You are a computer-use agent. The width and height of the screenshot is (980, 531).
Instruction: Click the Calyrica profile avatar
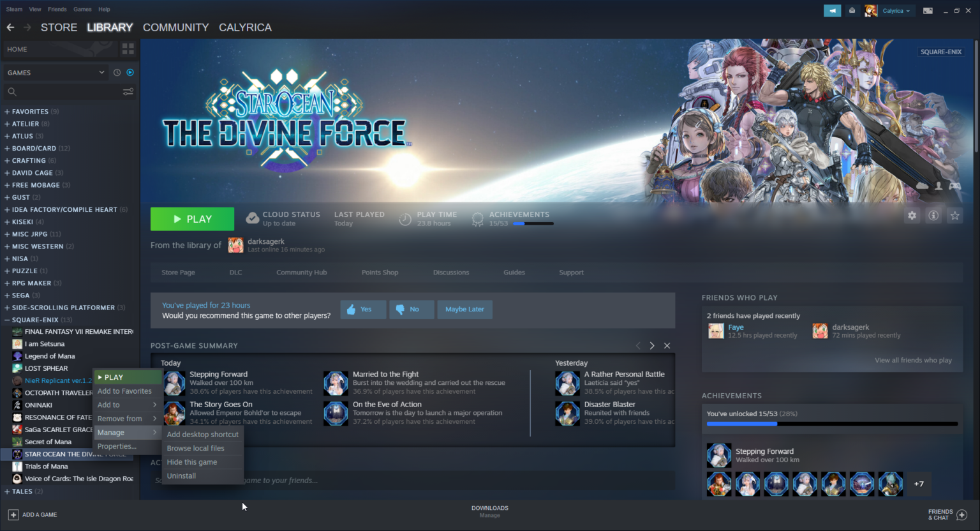(x=871, y=11)
